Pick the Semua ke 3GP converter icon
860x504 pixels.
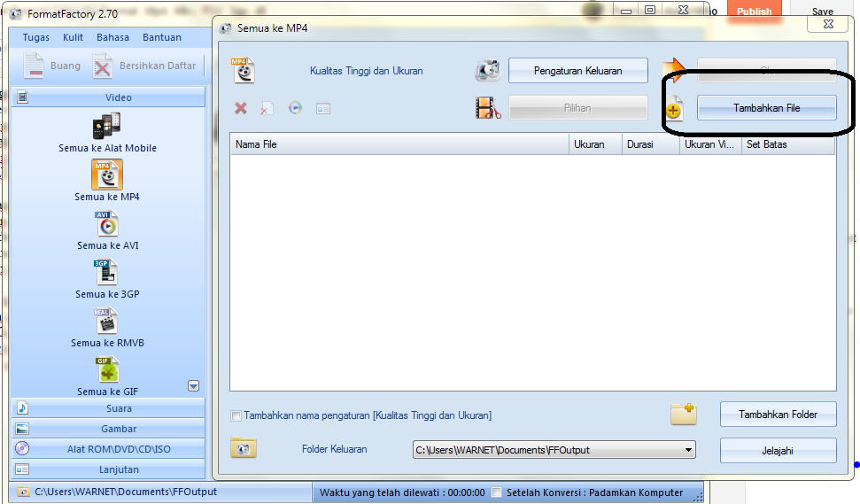(x=106, y=273)
